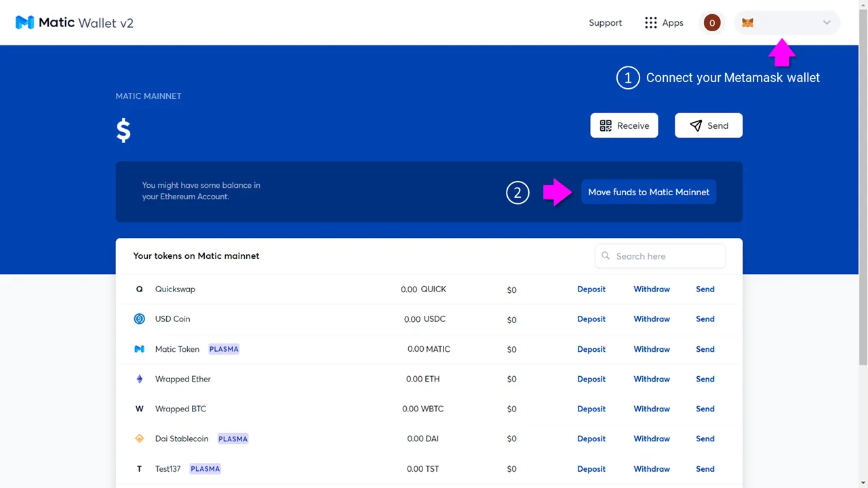Withdraw Dai Stablecoin
Viewport: 868px width, 488px height.
click(652, 439)
